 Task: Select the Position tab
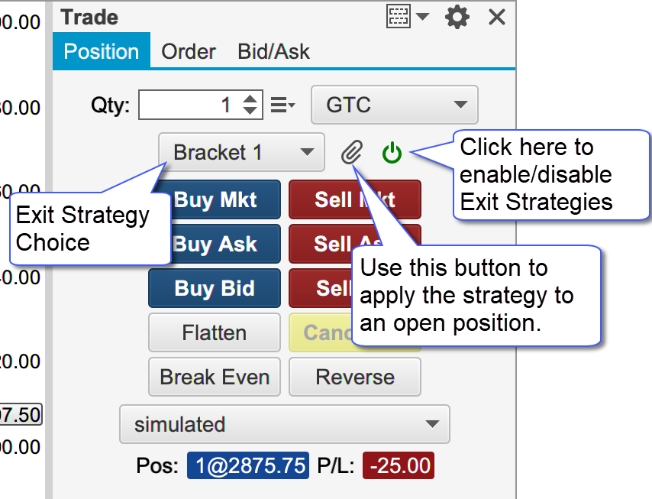pyautogui.click(x=101, y=51)
